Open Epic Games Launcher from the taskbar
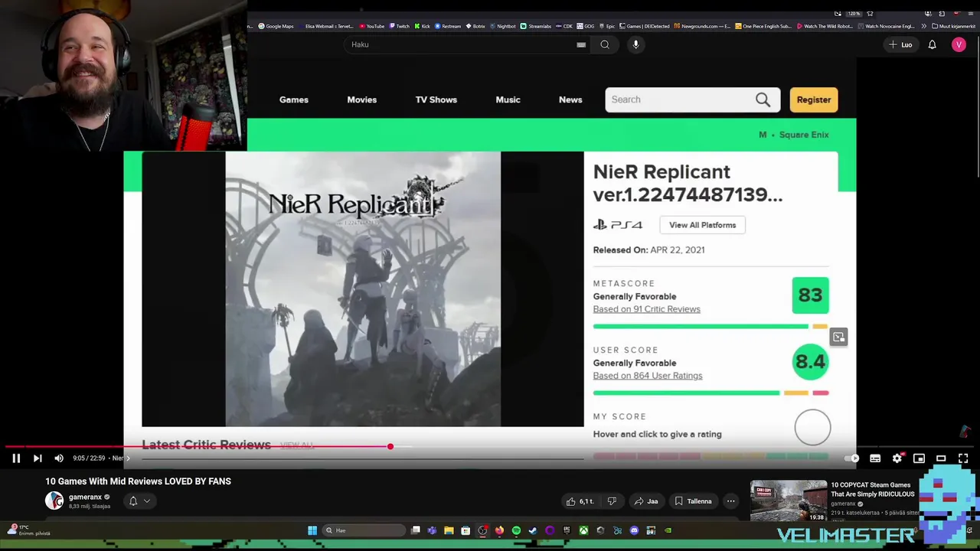The height and width of the screenshot is (551, 980). coord(567,530)
